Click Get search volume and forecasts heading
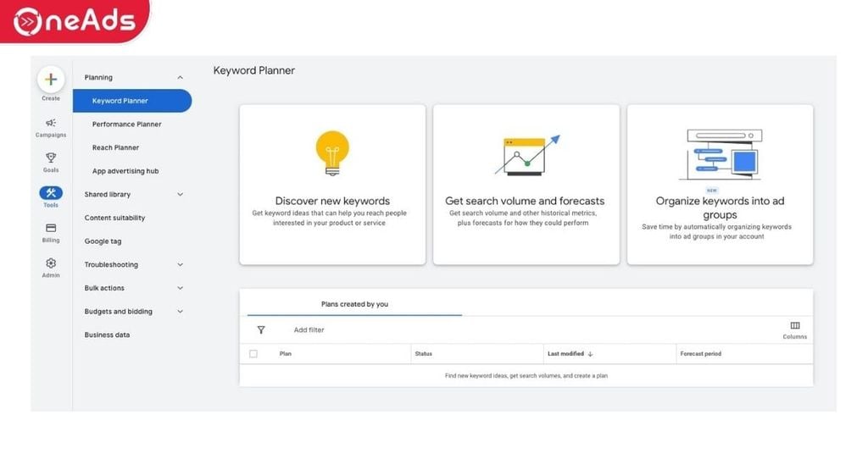Viewport: 868px width, 454px height. (525, 202)
